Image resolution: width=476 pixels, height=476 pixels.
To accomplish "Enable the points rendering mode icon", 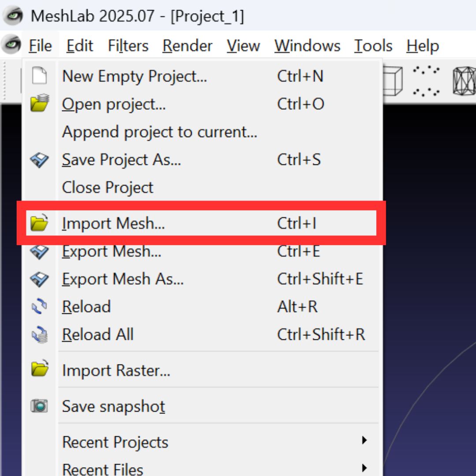I will tap(425, 80).
